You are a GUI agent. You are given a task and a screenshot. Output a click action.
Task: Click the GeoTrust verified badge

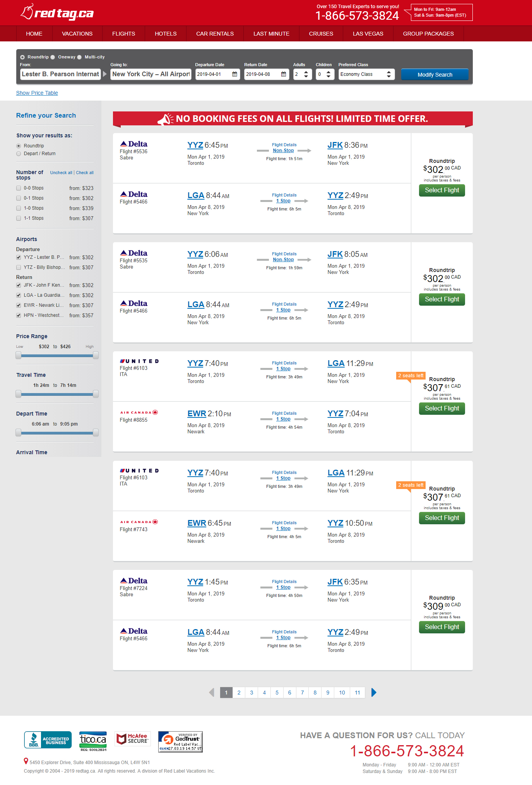point(180,741)
